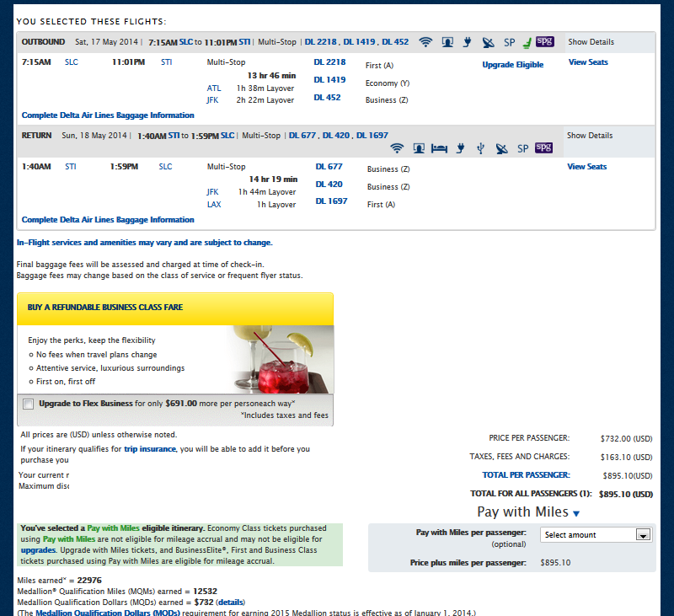The height and width of the screenshot is (616, 674).
Task: Click the USB icon in the return flight row
Action: pos(480,149)
